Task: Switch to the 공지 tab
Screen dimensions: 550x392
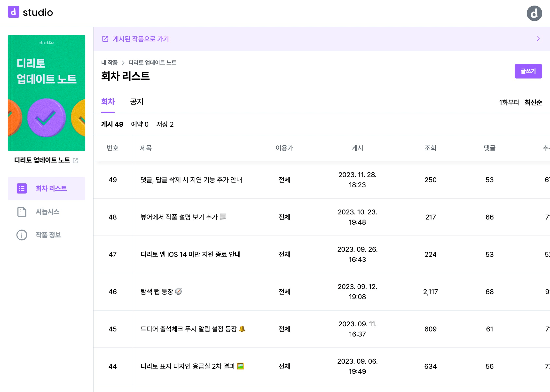Action: [137, 102]
